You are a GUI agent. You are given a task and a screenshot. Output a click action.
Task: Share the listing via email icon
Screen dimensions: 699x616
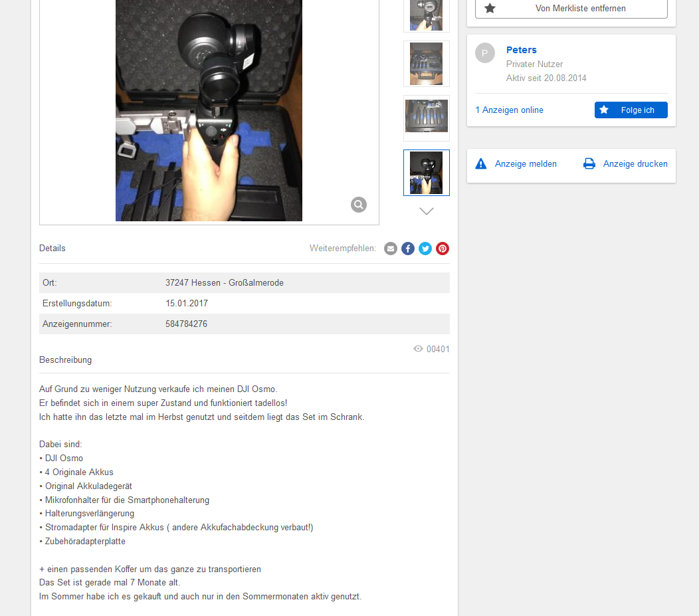pyautogui.click(x=391, y=249)
